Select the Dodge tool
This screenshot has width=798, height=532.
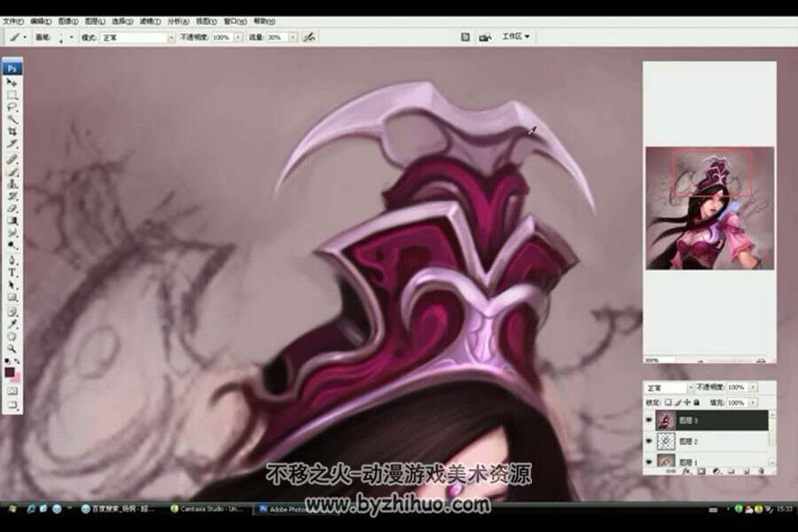(12, 245)
